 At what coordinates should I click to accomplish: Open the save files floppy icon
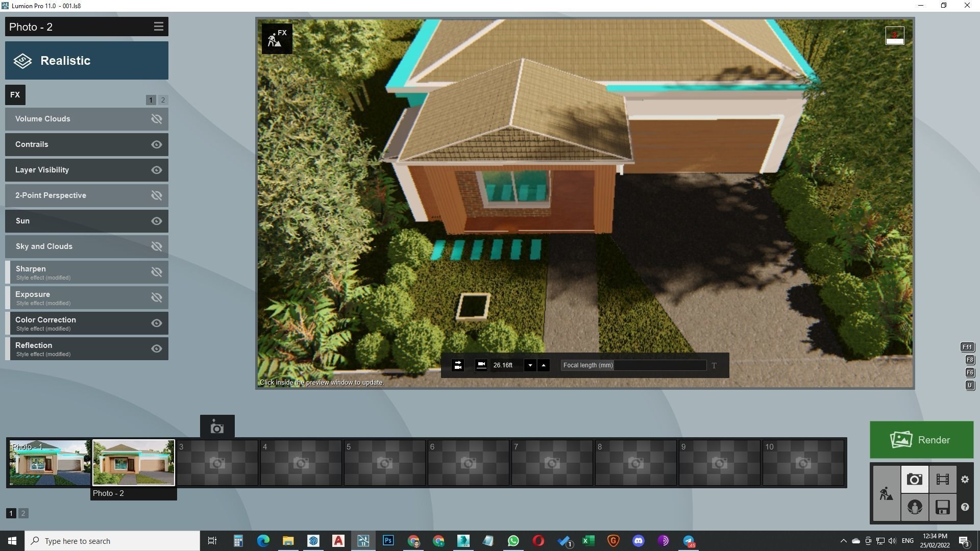pyautogui.click(x=942, y=507)
